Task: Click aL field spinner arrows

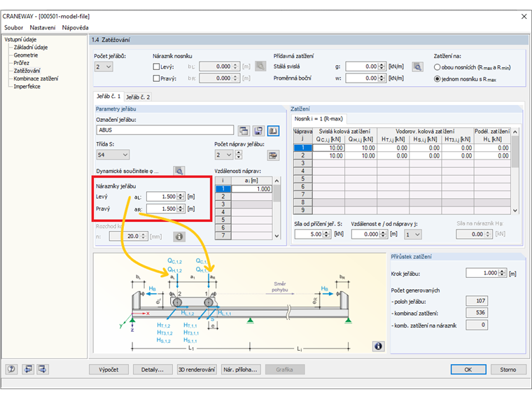Action: point(181,197)
